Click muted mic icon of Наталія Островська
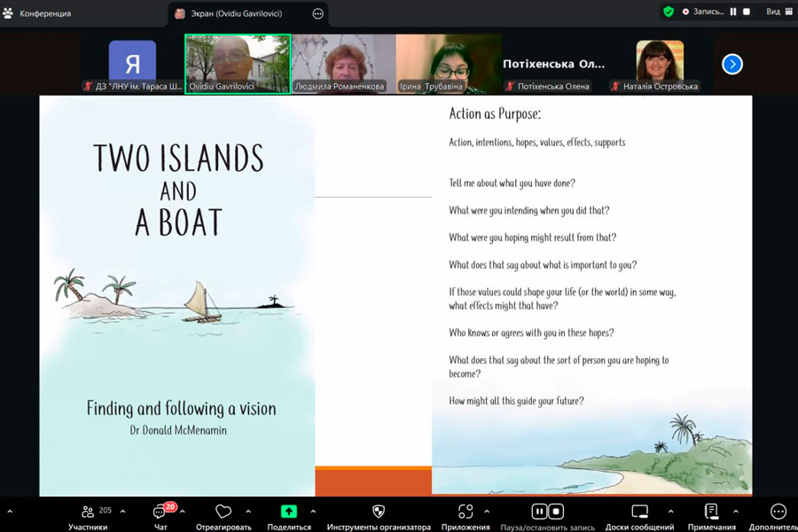Viewport: 798px width, 532px height. click(x=614, y=87)
